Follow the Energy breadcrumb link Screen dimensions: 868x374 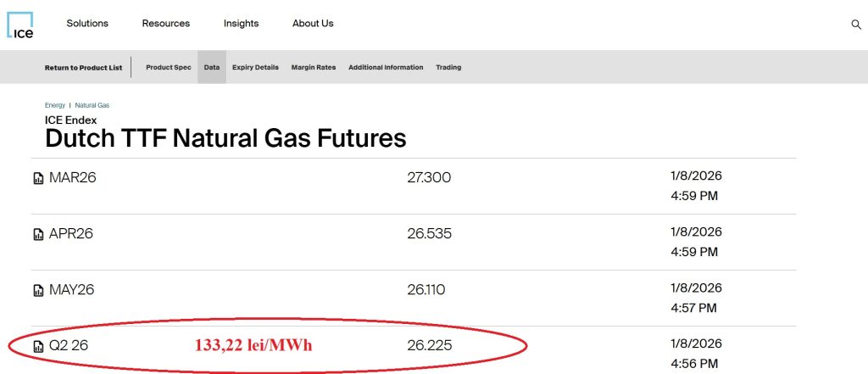pos(55,105)
